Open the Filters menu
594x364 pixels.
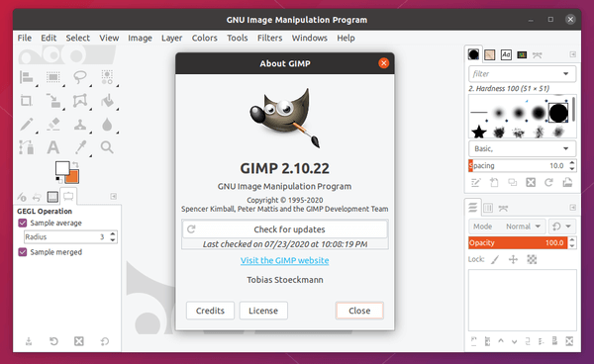pos(269,38)
